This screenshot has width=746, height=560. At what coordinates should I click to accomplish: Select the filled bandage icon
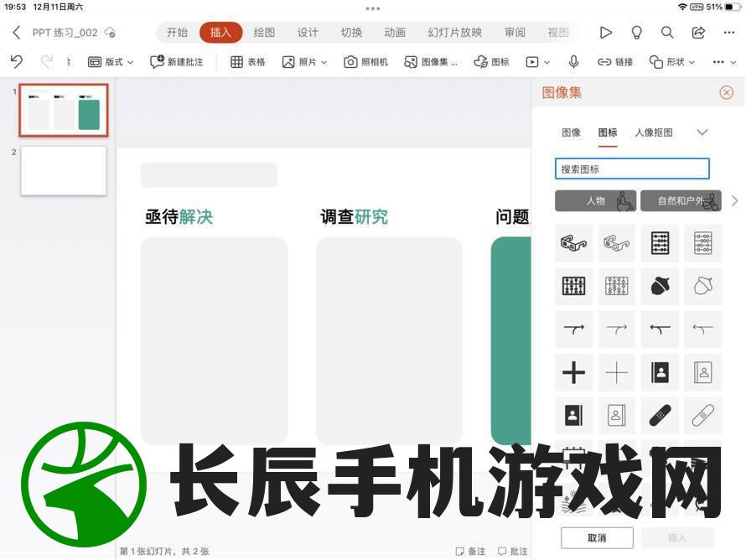[x=660, y=415]
